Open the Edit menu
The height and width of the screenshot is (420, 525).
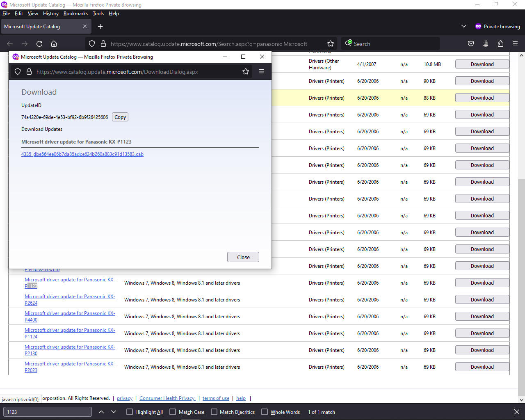tap(19, 14)
